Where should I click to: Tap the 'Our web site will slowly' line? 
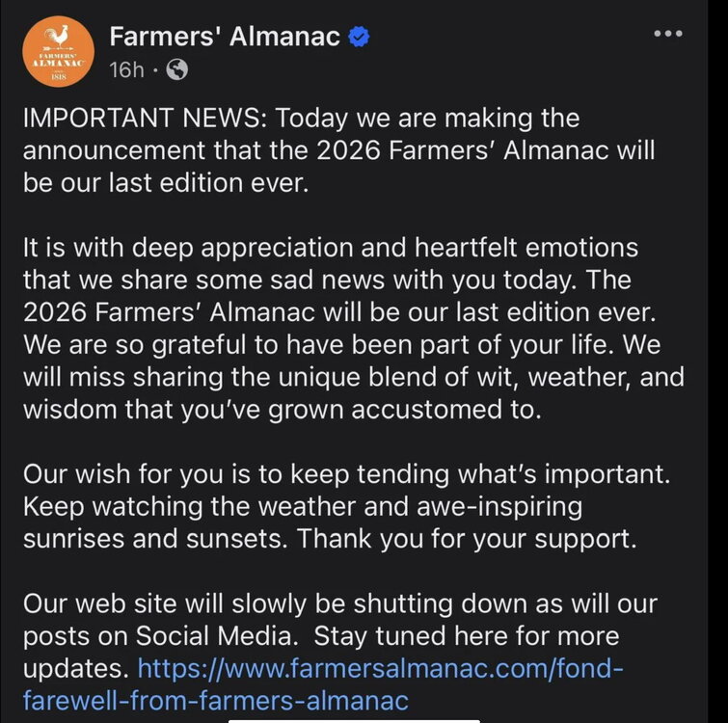point(339,604)
